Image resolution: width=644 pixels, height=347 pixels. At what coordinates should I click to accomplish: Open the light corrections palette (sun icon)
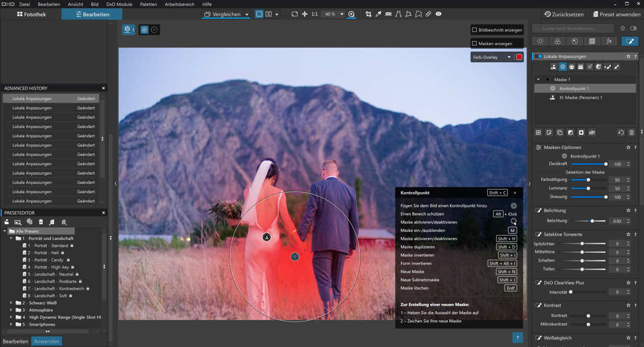(x=540, y=41)
